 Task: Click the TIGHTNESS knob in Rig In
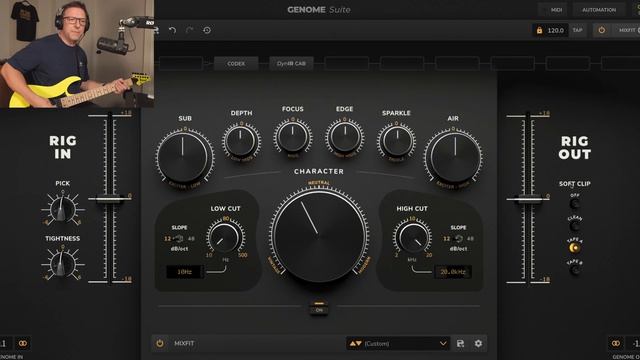point(62,264)
